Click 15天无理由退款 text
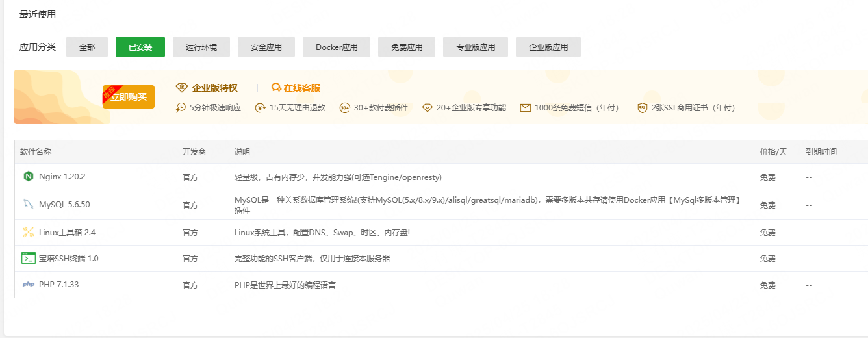Image resolution: width=868 pixels, height=338 pixels. (298, 108)
